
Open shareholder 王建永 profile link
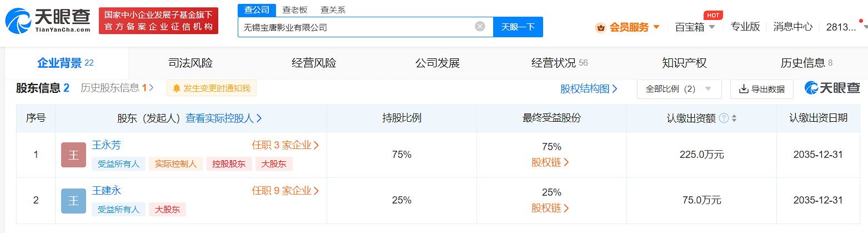[106, 191]
